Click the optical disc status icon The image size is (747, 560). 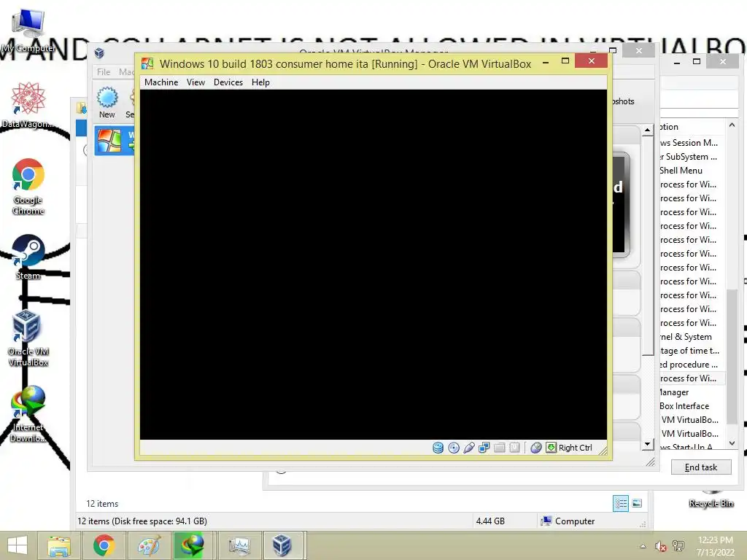[x=454, y=448]
